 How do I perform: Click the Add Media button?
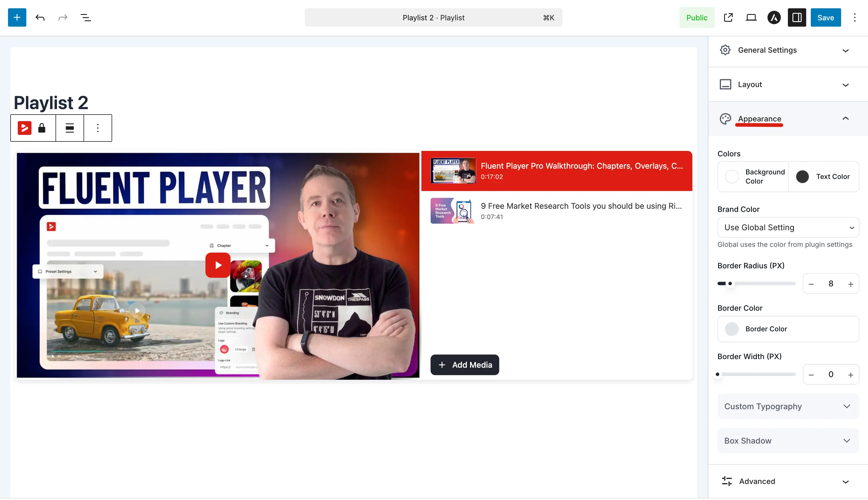(x=465, y=365)
